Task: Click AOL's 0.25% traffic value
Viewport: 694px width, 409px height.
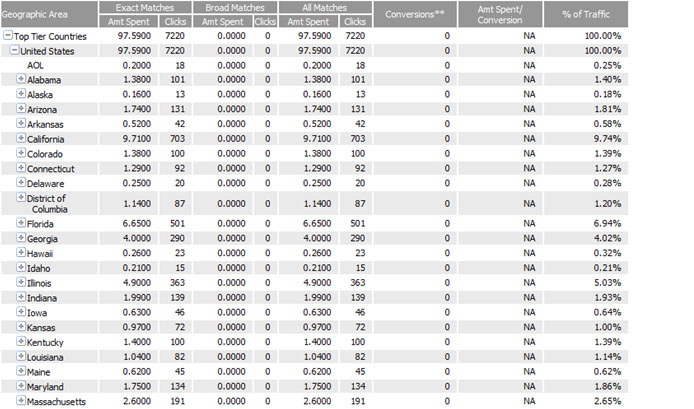Action: click(x=607, y=65)
